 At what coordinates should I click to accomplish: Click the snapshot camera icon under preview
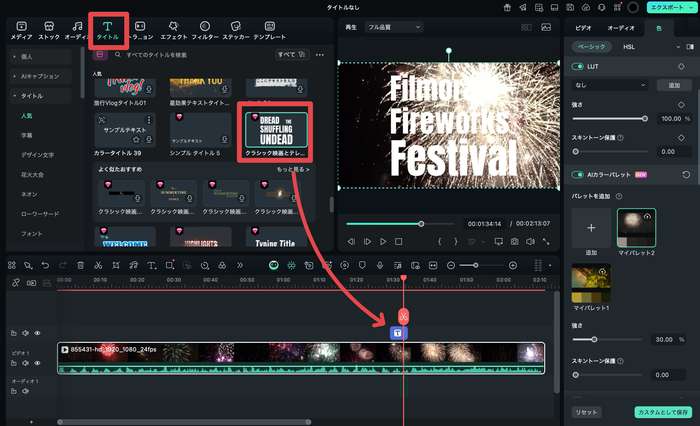click(x=515, y=241)
